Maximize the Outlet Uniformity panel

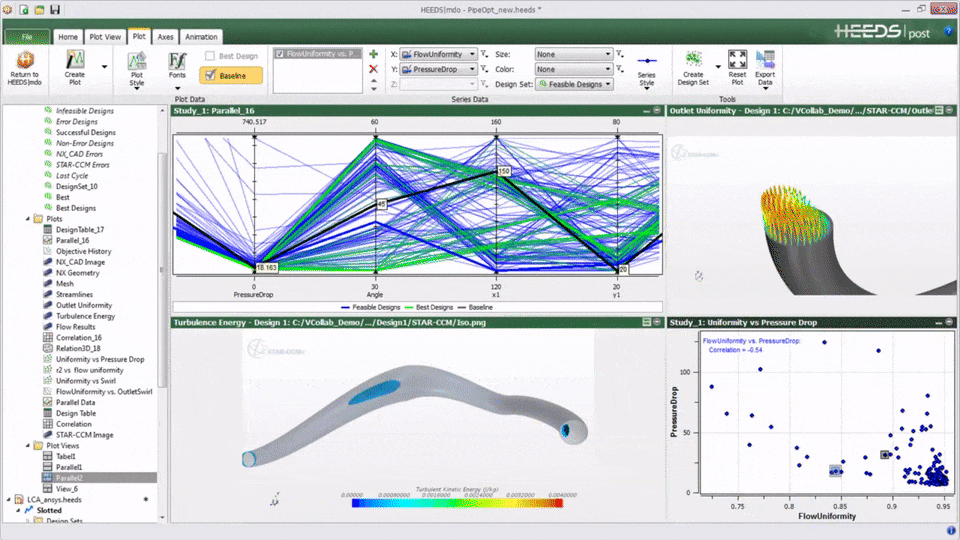pyautogui.click(x=939, y=110)
